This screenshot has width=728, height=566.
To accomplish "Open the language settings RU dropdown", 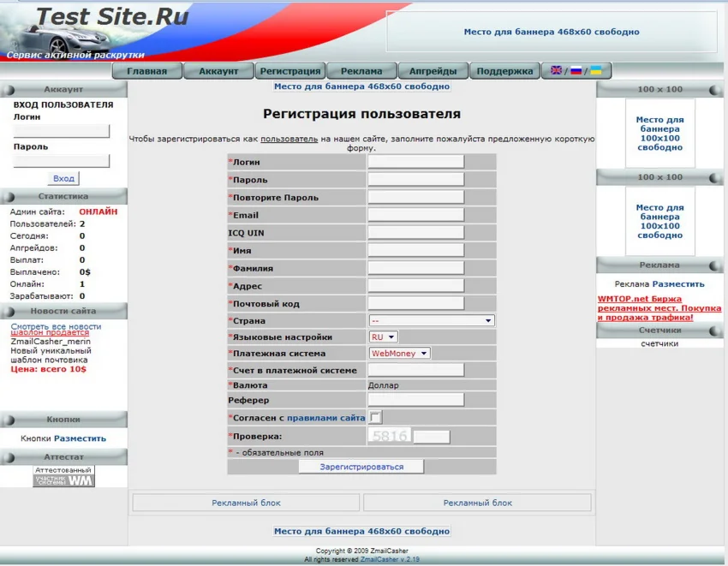I will click(384, 337).
